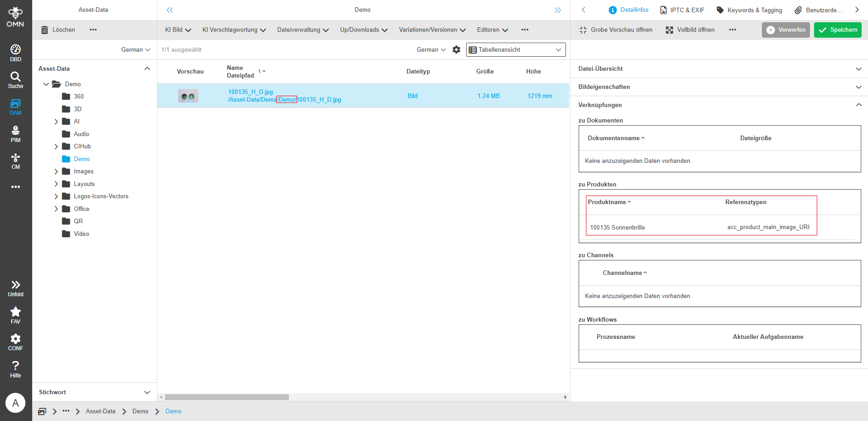Expand the Images folder in tree
Screen dimensions: 868x421
56,171
